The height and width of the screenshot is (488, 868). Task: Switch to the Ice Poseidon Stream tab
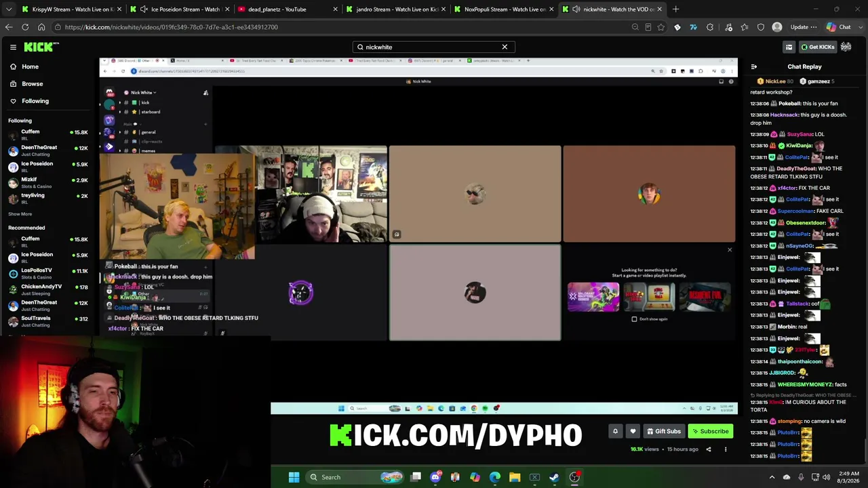click(179, 9)
